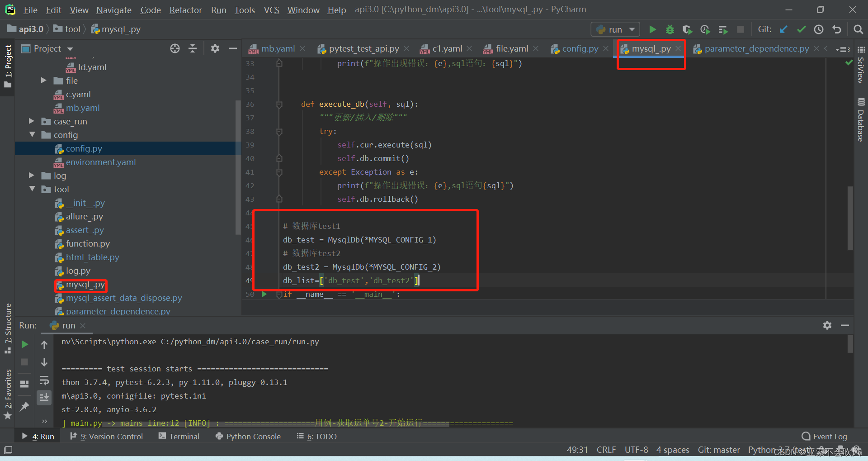Open the Refactor menu
The width and height of the screenshot is (868, 461).
pos(185,10)
